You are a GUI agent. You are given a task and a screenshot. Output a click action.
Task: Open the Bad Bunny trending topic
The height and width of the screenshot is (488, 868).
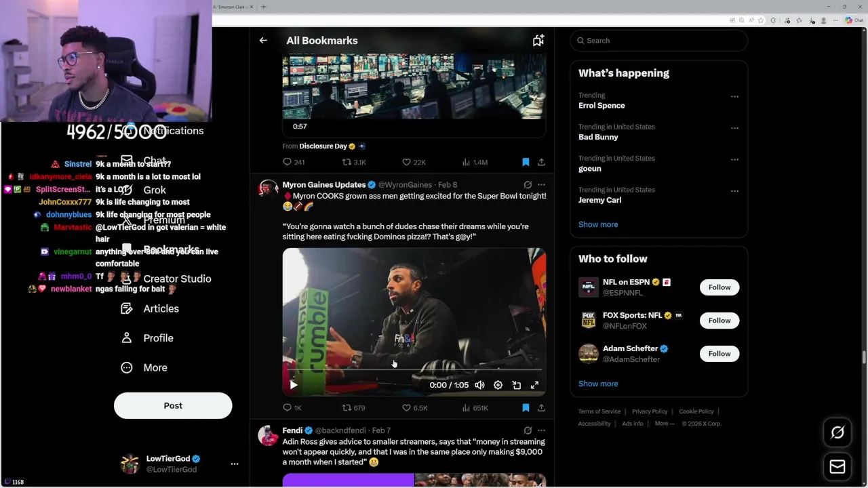coord(598,137)
